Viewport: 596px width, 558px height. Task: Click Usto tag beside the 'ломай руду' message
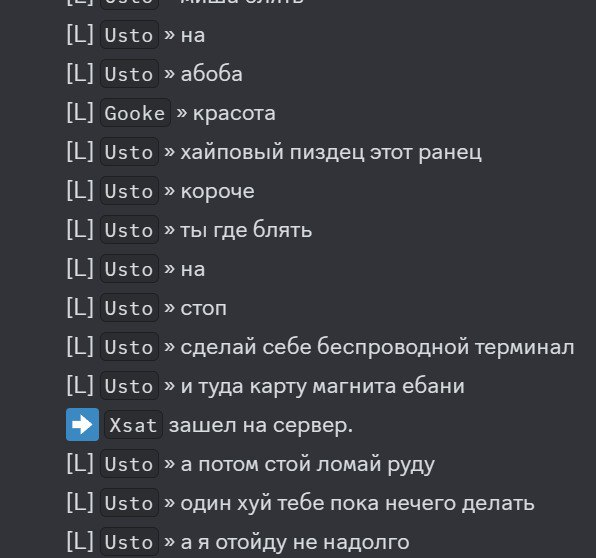129,464
